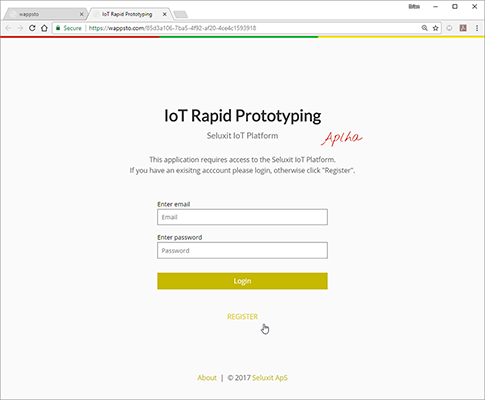Bookmark this page with star icon
The height and width of the screenshot is (400, 485).
(x=435, y=28)
